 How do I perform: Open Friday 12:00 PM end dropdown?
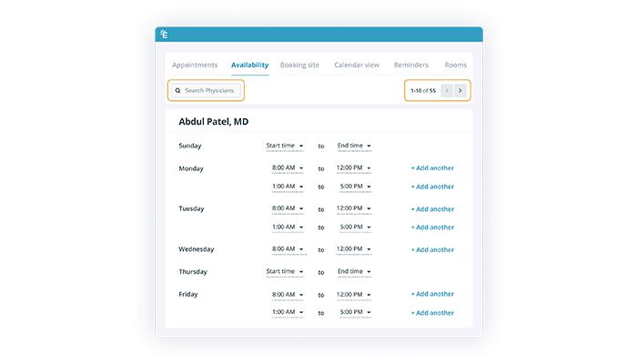click(353, 295)
